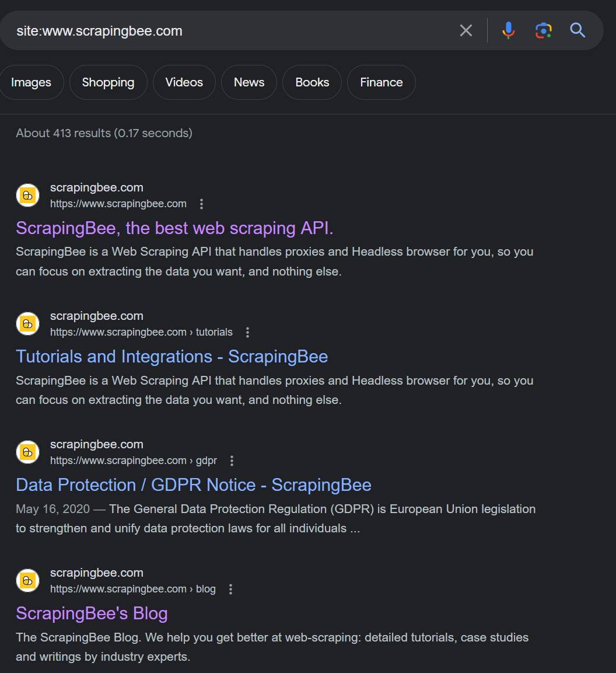This screenshot has width=616, height=673.
Task: Open the three-dot menu on the Blog result
Action: pyautogui.click(x=230, y=589)
